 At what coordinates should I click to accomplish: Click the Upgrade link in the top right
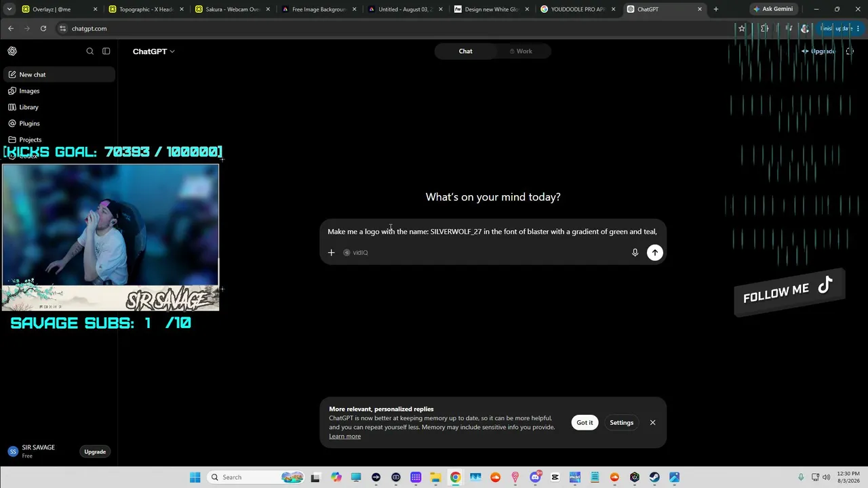pos(819,51)
